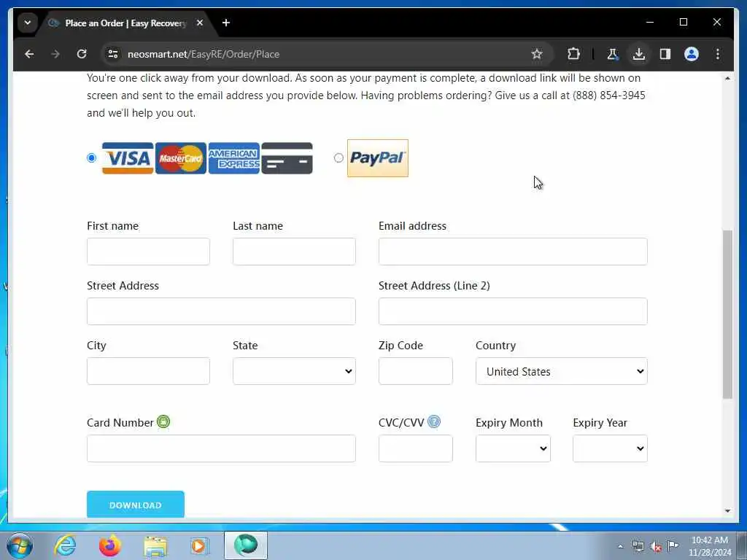Screen dimensions: 747x560
Task: Bookmark this page with the star icon
Action: click(537, 54)
